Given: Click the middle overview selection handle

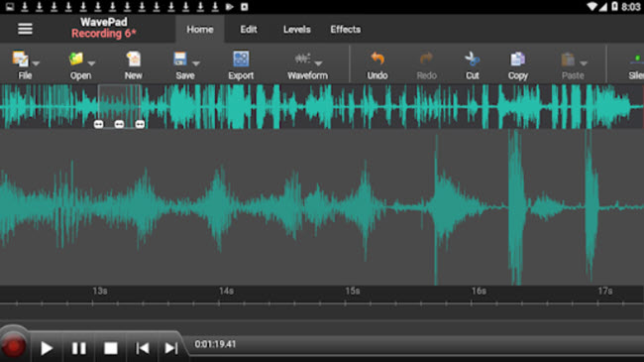Looking at the screenshot, I should coord(119,124).
